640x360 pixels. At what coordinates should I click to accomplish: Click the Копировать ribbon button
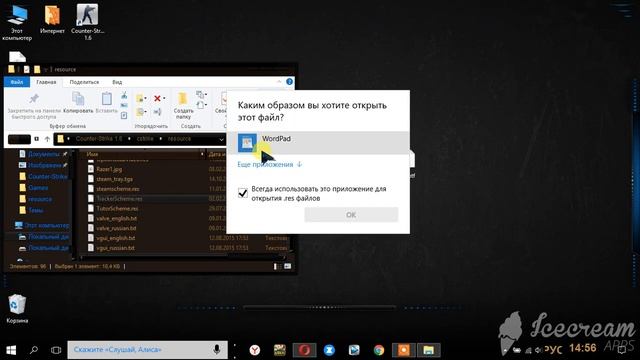[x=78, y=102]
